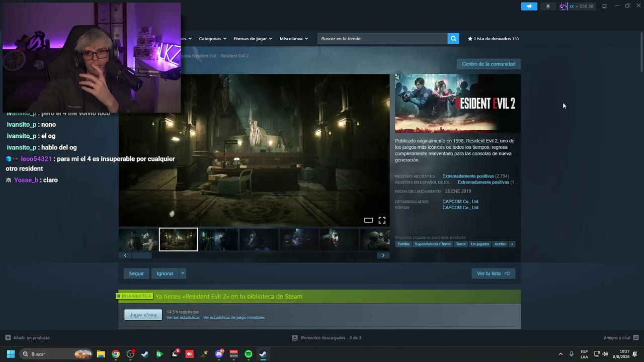
Task: Focus the Buscar en la tienda search field
Action: coord(382,39)
